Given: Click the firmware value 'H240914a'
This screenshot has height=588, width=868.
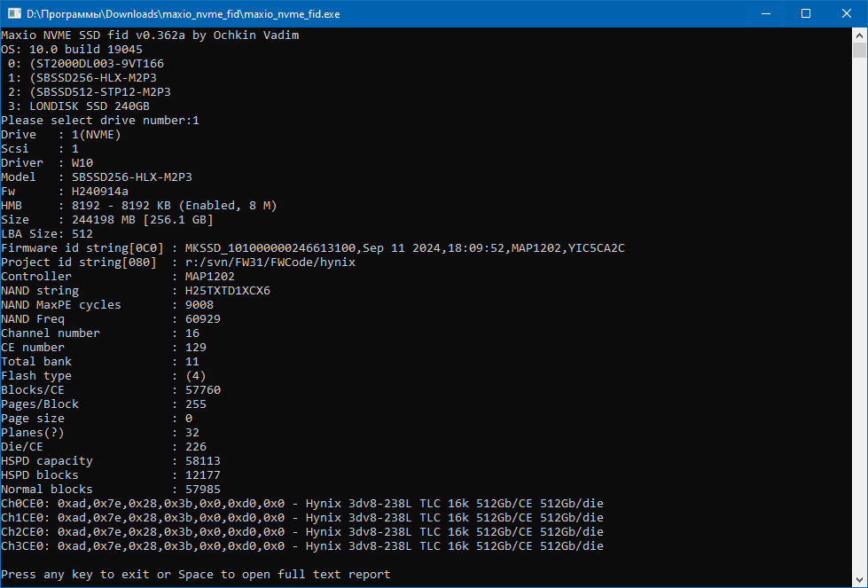Looking at the screenshot, I should click(100, 191).
